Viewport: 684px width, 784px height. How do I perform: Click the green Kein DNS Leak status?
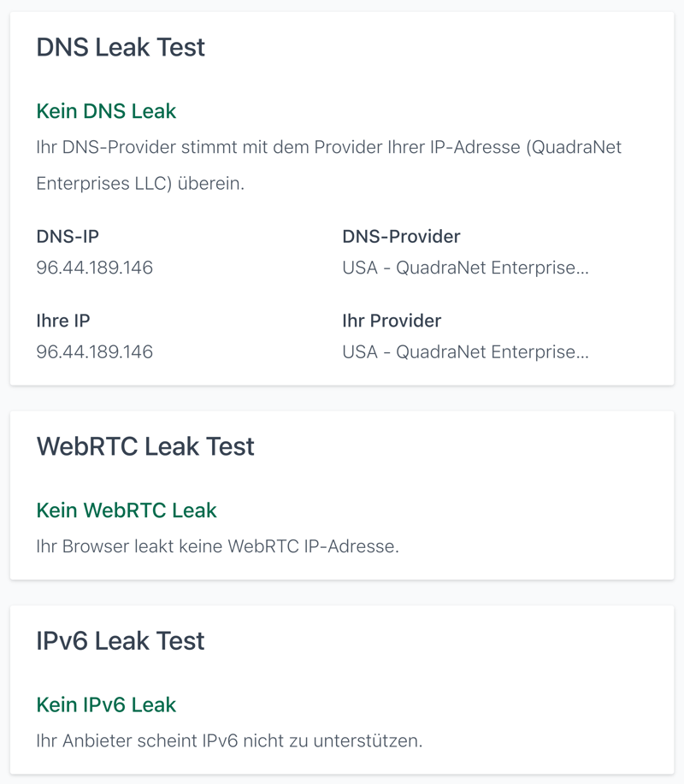pyautogui.click(x=106, y=111)
